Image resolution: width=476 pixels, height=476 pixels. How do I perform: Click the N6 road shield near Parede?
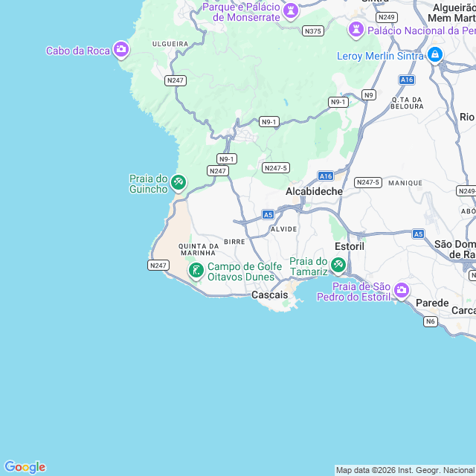431,321
